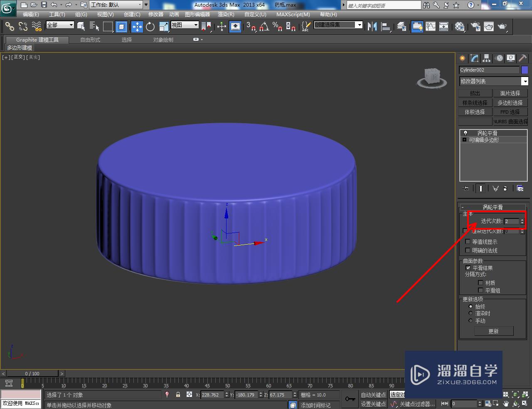
Task: Click Bind to Space Warp icon
Action: 37,27
